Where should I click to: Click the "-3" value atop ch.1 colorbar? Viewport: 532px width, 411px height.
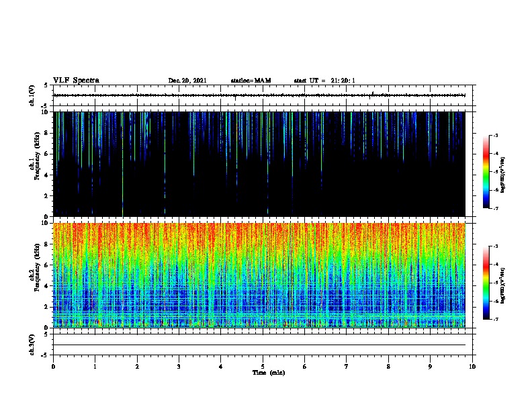coord(496,136)
